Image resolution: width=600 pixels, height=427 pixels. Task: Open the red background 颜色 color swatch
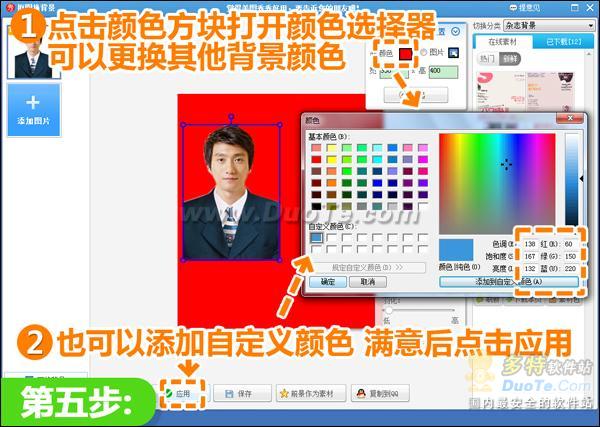pyautogui.click(x=406, y=54)
